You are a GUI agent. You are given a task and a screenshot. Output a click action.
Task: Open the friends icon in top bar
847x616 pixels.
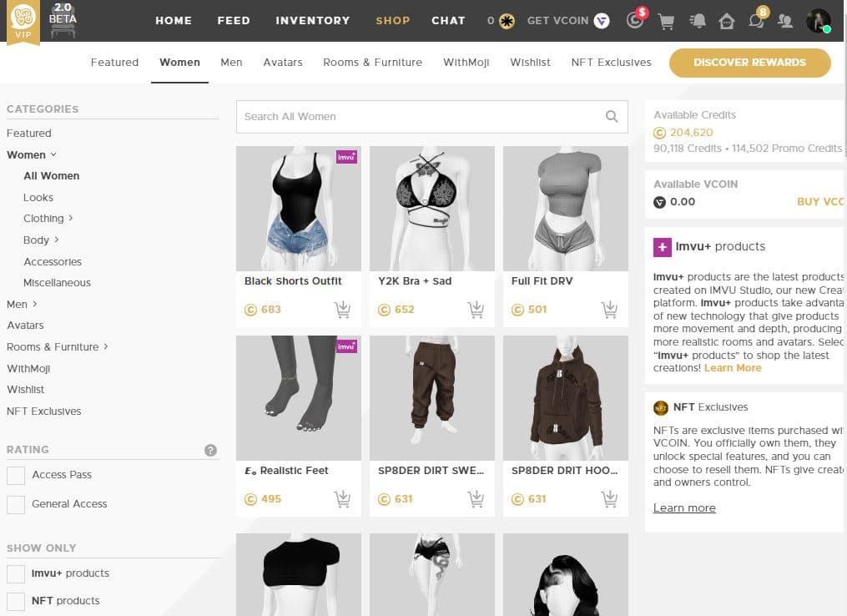pyautogui.click(x=784, y=22)
